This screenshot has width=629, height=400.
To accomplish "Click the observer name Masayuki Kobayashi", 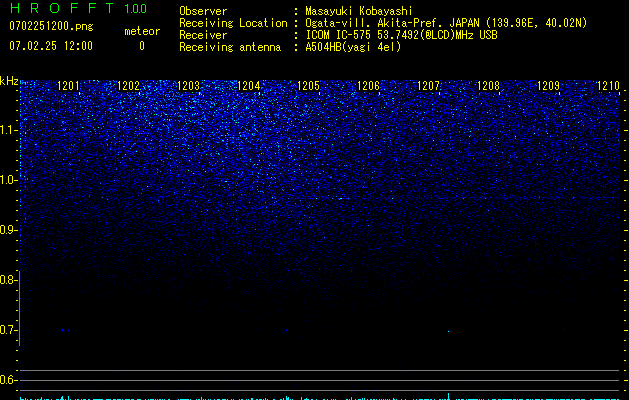I will (x=359, y=11).
